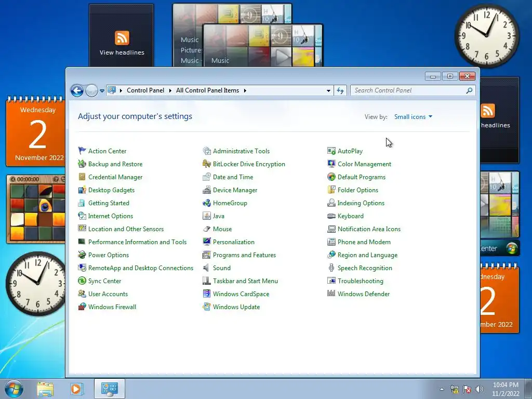Image resolution: width=532 pixels, height=399 pixels.
Task: Open Desktop Gadgets via its icon
Action: point(82,190)
